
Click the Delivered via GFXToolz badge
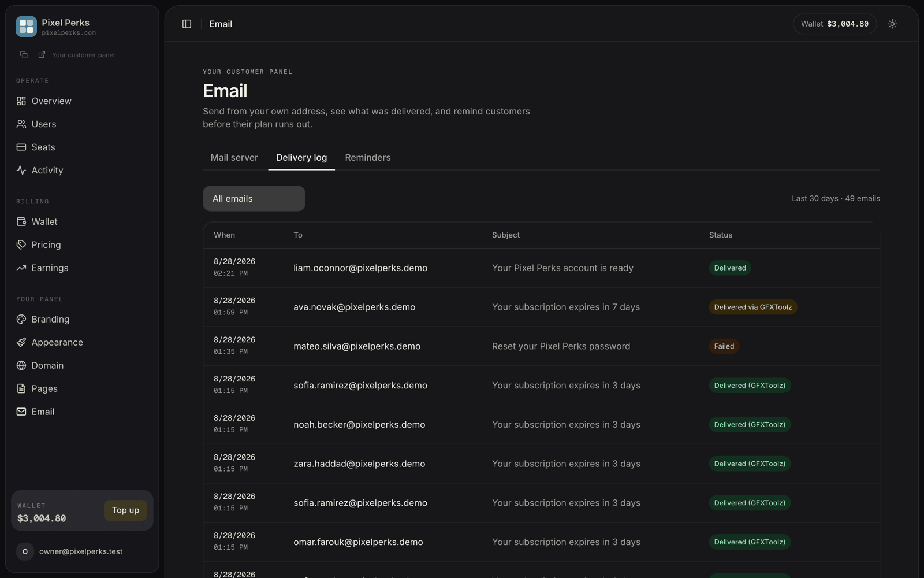[x=753, y=307]
